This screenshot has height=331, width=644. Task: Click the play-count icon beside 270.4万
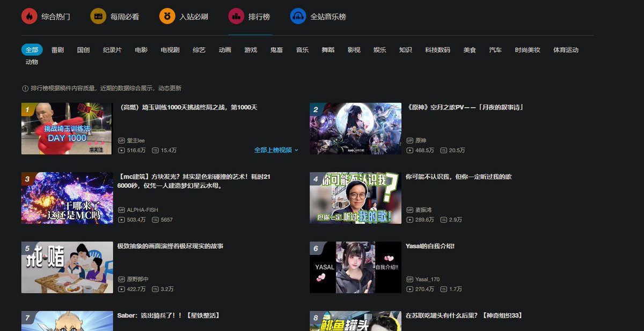click(x=410, y=289)
